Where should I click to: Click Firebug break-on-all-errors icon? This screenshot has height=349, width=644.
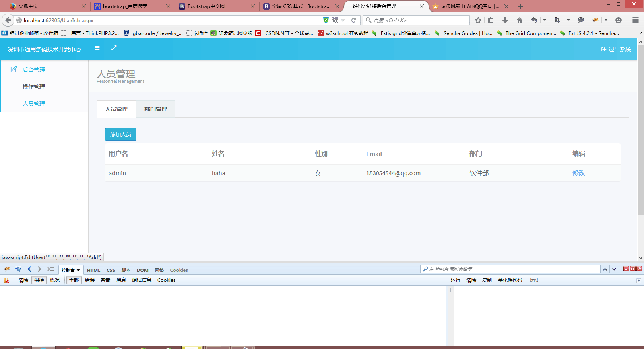pos(6,280)
